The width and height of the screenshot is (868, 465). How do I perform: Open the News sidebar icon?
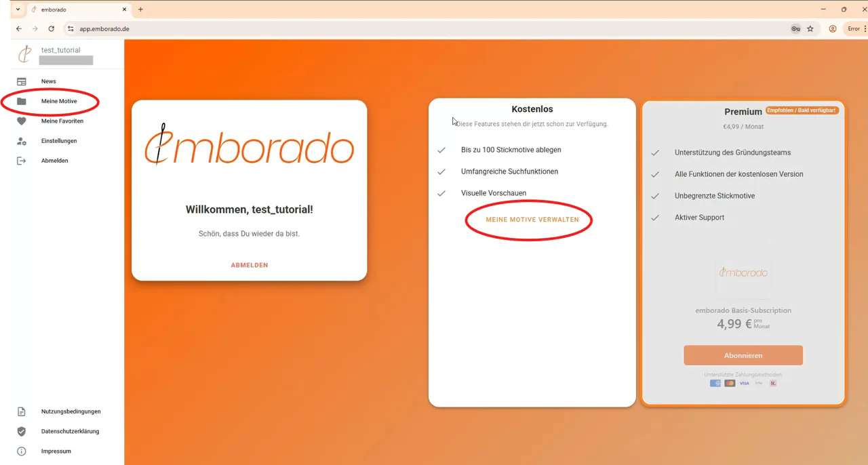[22, 81]
